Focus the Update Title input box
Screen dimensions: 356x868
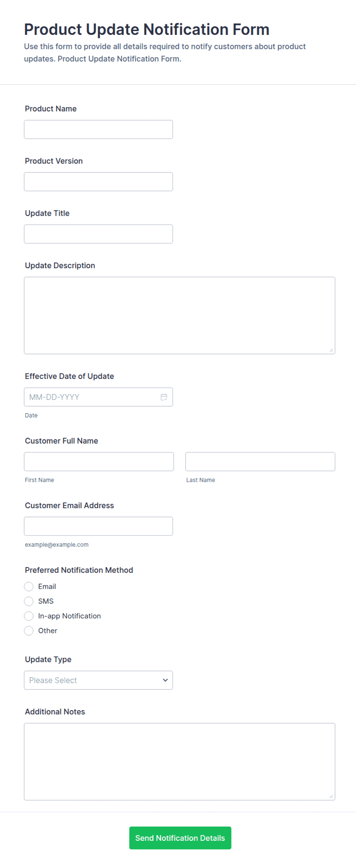pos(98,234)
